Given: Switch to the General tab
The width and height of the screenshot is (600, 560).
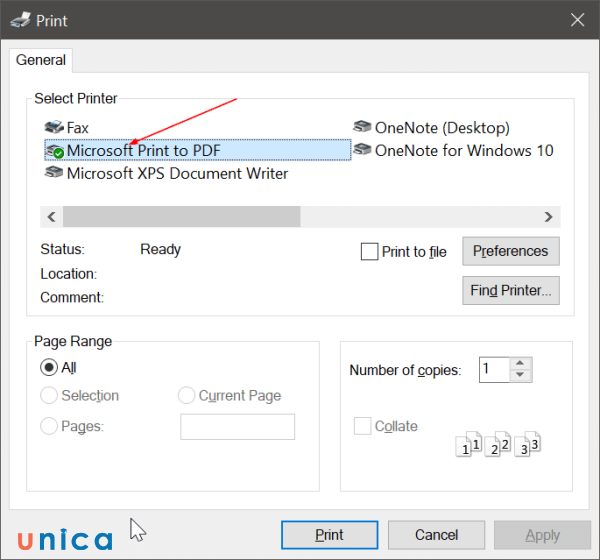Looking at the screenshot, I should (x=41, y=60).
